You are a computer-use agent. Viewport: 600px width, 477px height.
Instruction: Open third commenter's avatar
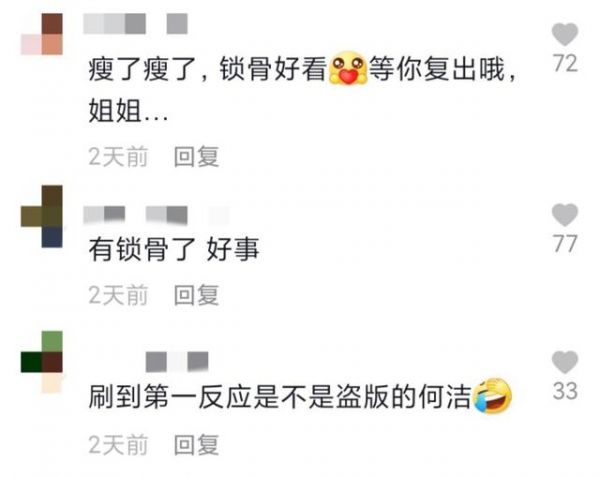[x=42, y=362]
